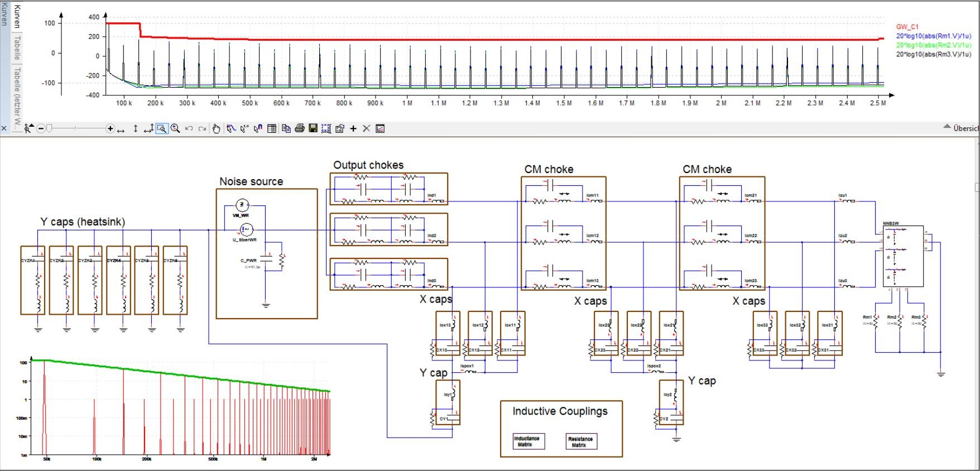Save the plot with floppy disk icon
The image size is (980, 471).
click(x=313, y=129)
